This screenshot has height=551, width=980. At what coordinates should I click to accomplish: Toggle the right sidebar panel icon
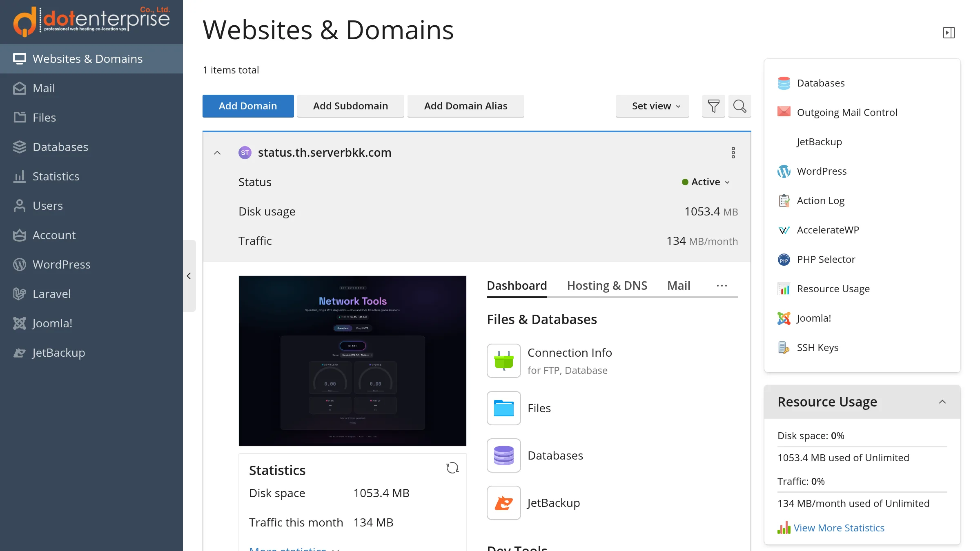point(949,33)
